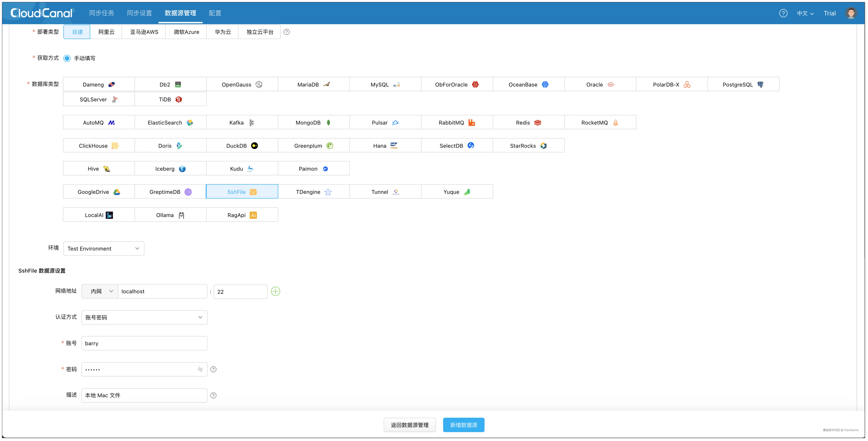Toggle password visibility eye icon

tap(200, 369)
